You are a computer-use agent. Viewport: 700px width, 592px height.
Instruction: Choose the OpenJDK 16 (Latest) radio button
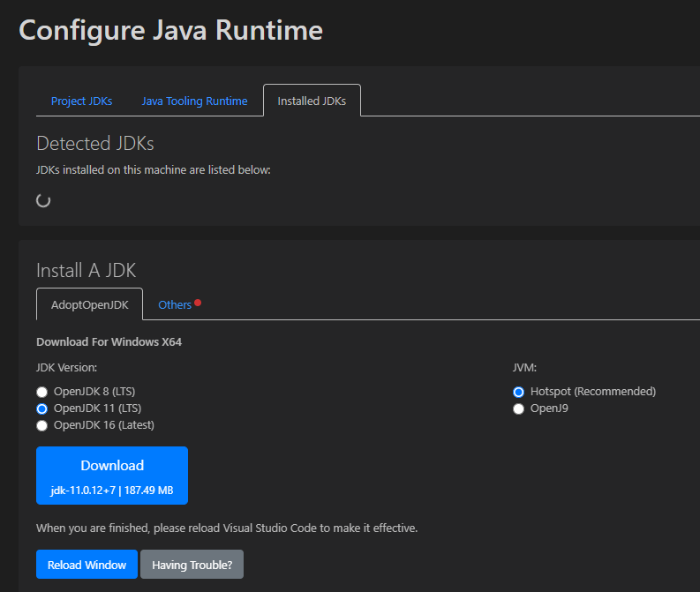click(42, 425)
